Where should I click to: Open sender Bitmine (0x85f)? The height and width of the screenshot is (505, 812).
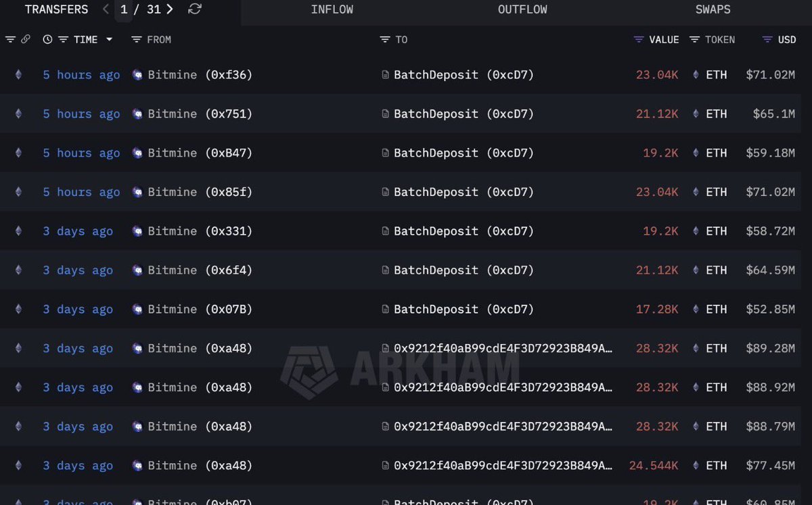(x=200, y=193)
